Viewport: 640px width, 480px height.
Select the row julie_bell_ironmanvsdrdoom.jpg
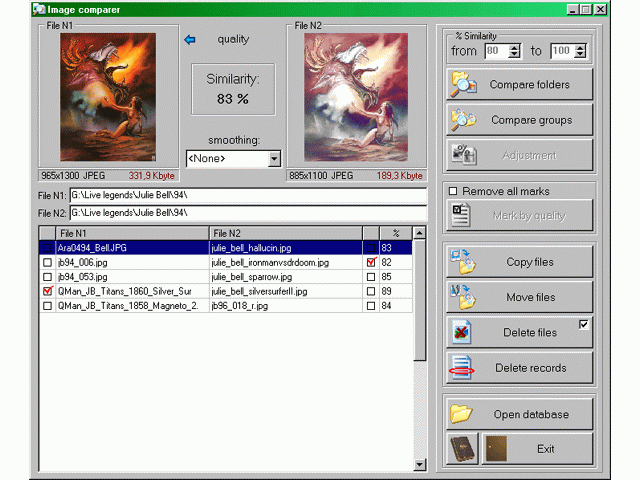(x=226, y=262)
